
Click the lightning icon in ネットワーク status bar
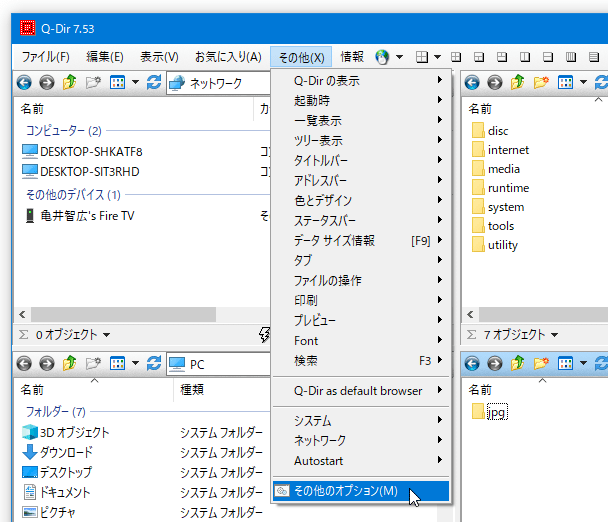(x=264, y=334)
